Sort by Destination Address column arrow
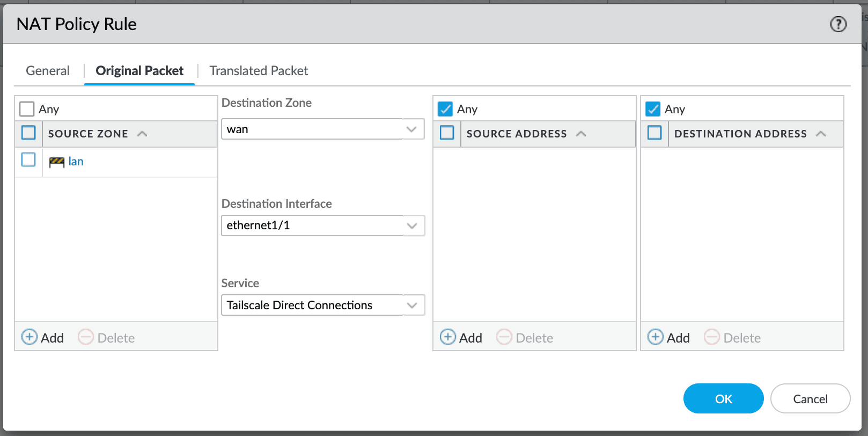 click(x=821, y=134)
